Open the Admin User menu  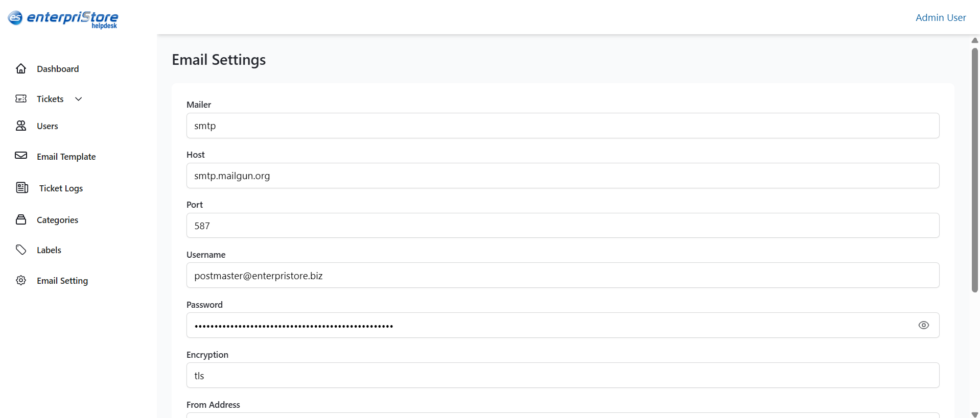[x=940, y=17]
